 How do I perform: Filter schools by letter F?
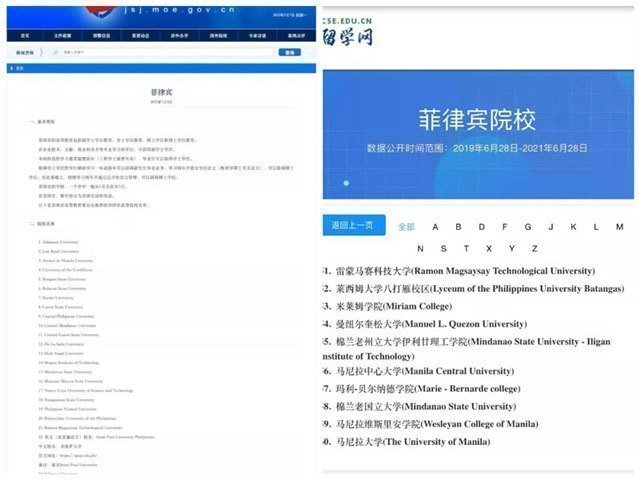point(505,227)
